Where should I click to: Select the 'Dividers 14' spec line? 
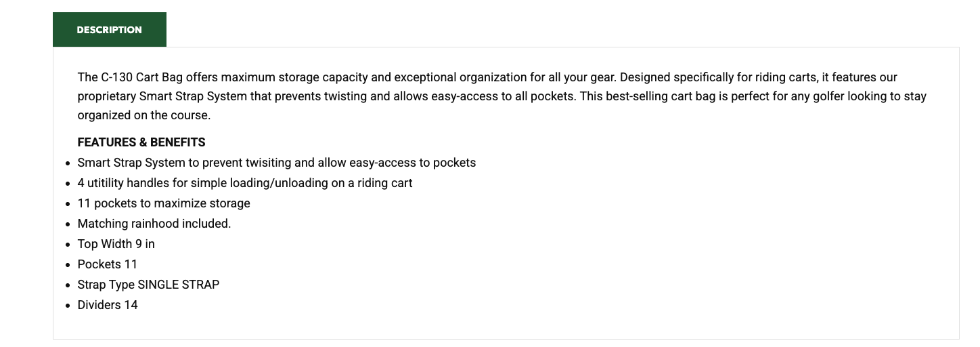(107, 305)
